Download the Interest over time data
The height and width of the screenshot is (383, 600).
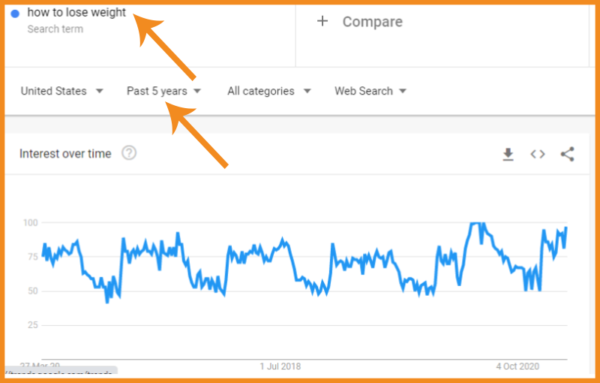(508, 154)
